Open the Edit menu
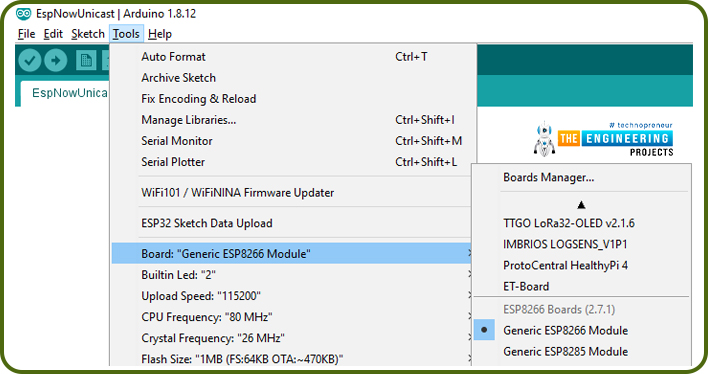 click(53, 34)
